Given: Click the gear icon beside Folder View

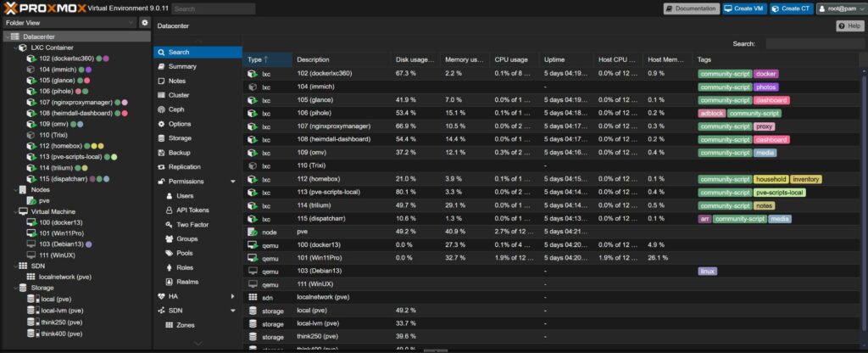Looking at the screenshot, I should [x=144, y=23].
